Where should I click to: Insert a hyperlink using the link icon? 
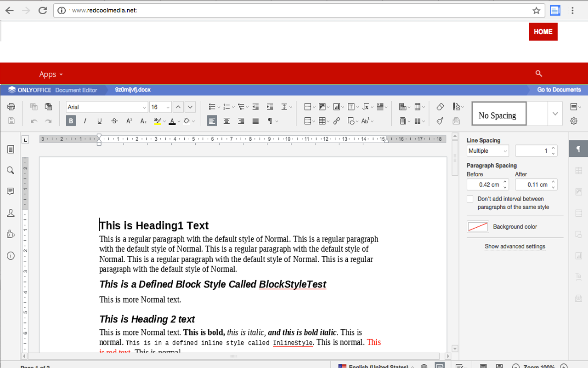pos(337,121)
